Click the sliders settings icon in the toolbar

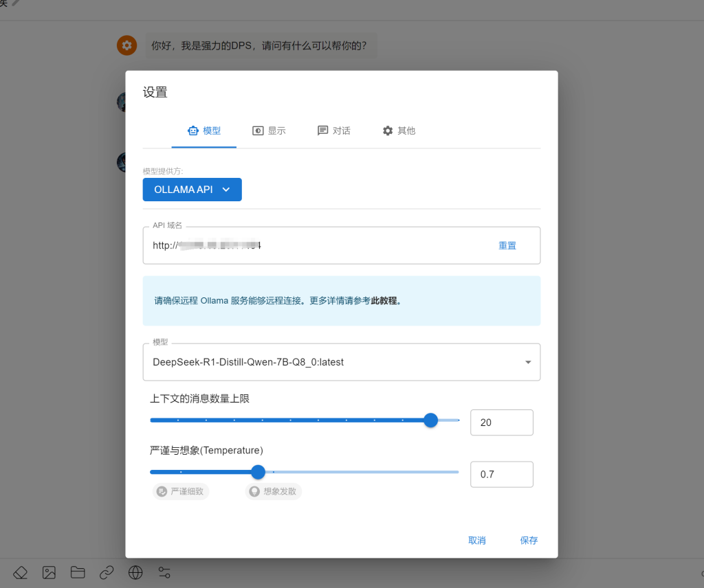pos(164,572)
